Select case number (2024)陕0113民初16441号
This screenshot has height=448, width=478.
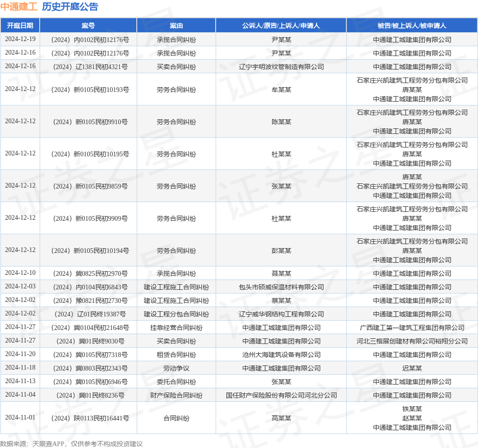(90, 419)
